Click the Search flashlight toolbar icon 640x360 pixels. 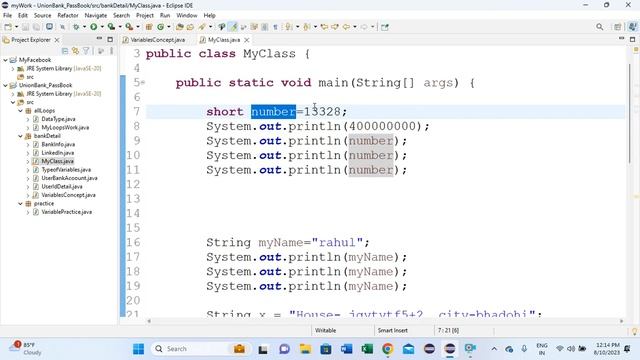coord(202,27)
